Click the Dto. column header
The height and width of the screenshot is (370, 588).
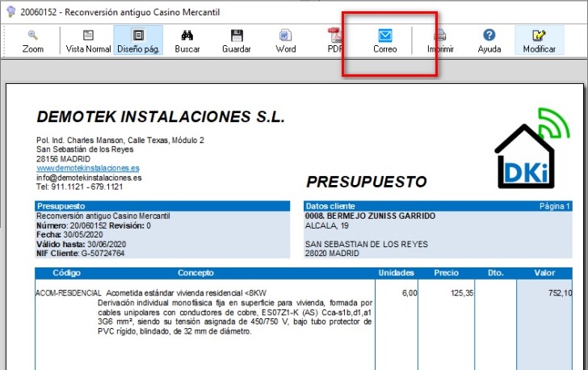tap(496, 273)
